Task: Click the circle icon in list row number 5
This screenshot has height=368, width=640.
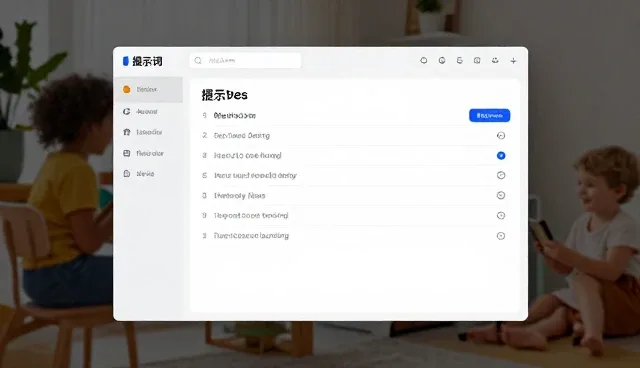Action: 501,175
